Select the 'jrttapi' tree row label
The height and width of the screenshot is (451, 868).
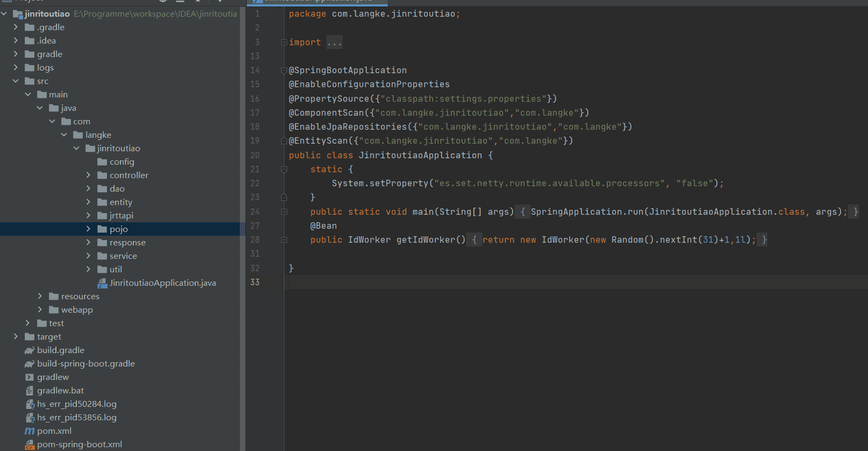[x=122, y=216]
